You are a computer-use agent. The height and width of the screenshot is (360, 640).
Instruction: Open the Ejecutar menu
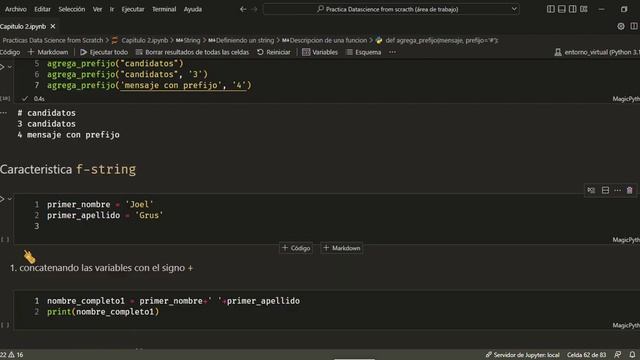tap(133, 9)
